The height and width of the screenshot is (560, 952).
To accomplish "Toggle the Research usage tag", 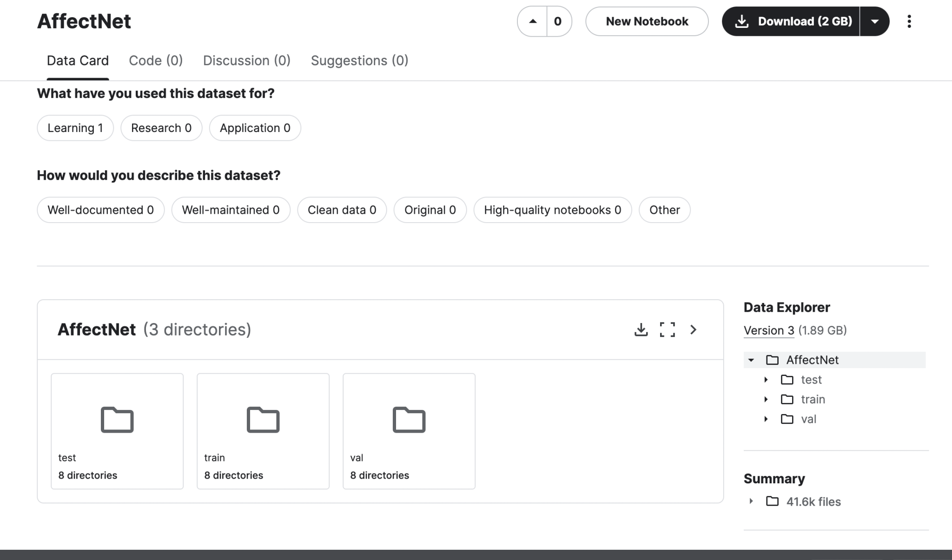I will pyautogui.click(x=161, y=128).
